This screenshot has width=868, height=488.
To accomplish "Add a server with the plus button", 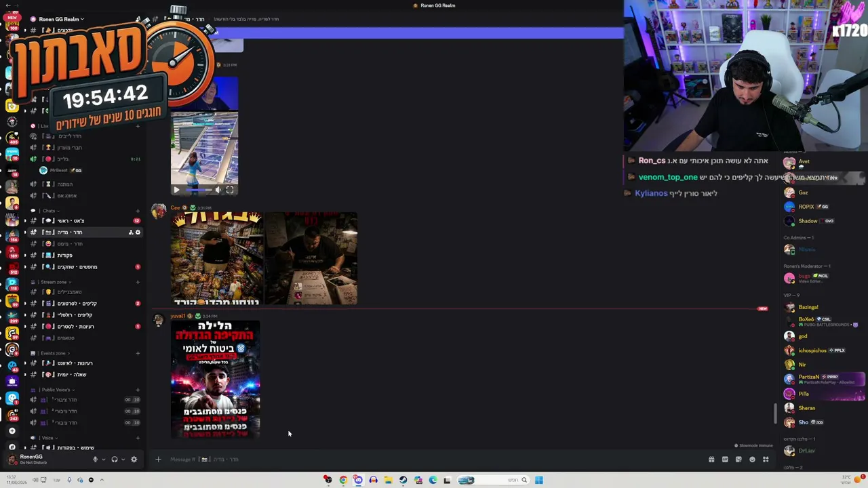I will pos(12,430).
